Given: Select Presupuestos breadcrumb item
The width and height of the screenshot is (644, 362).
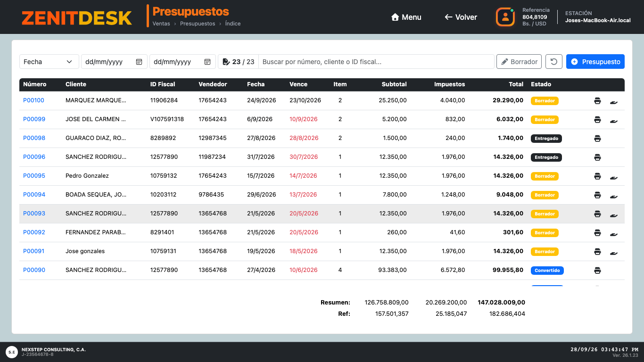Looking at the screenshot, I should 198,24.
